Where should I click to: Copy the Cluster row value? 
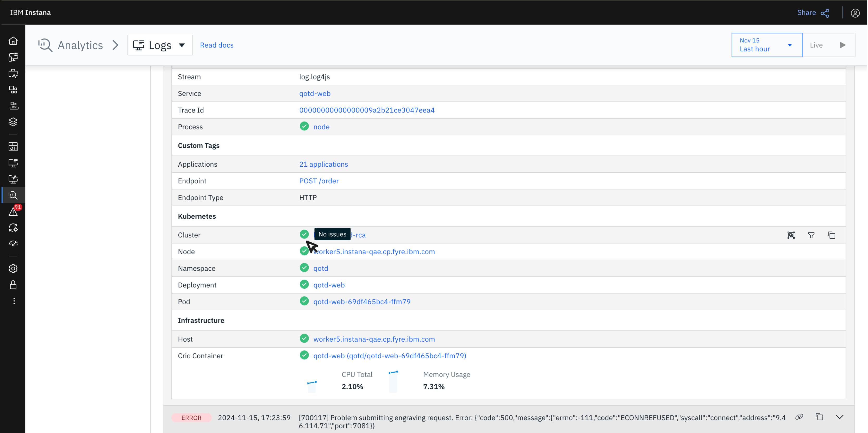click(831, 235)
